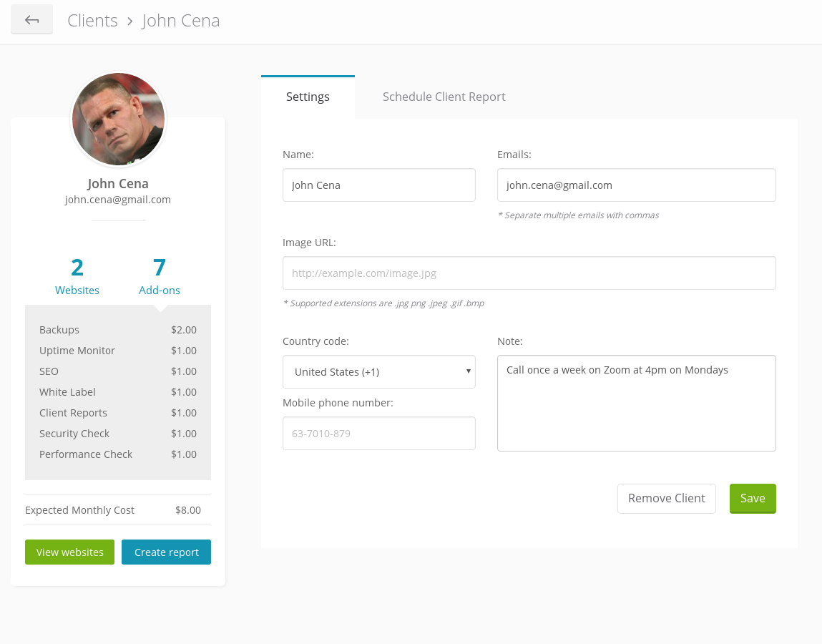Click the Create report button

click(x=166, y=552)
